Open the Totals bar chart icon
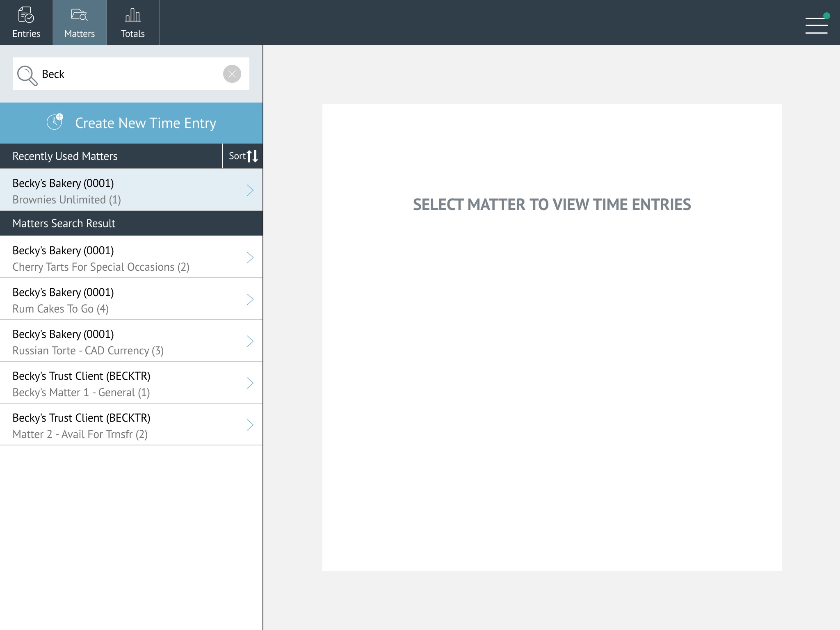 coord(132,16)
